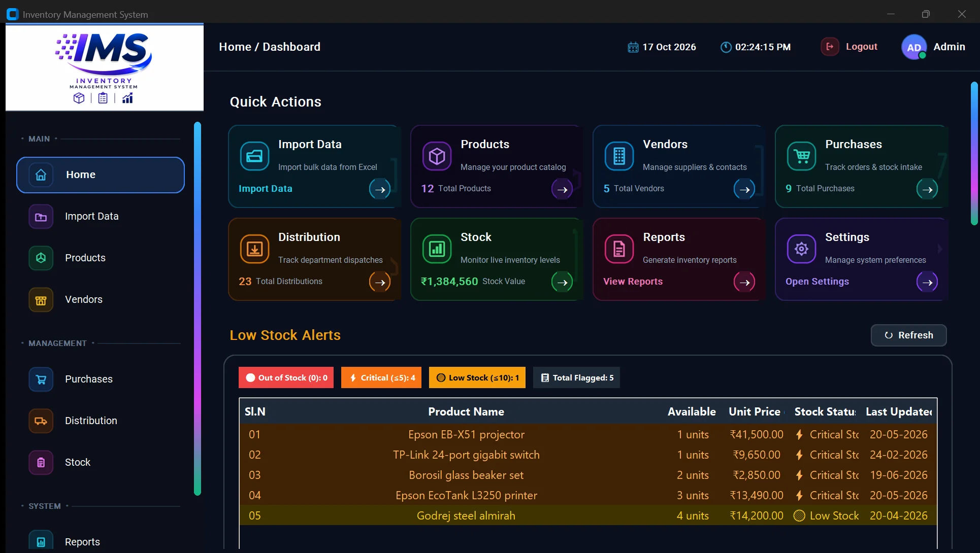The width and height of the screenshot is (980, 553).
Task: Click the Import Data link on card
Action: pyautogui.click(x=266, y=189)
